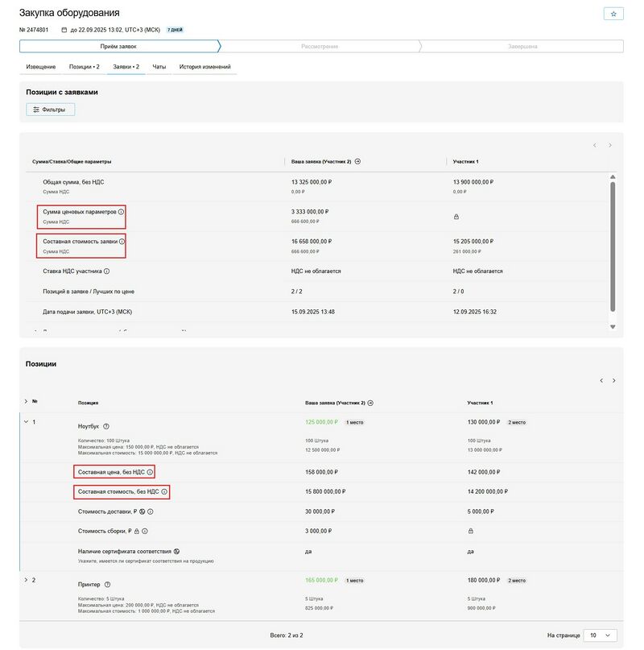Click the help icon beside Принтер
The image size is (644, 650).
(x=107, y=584)
